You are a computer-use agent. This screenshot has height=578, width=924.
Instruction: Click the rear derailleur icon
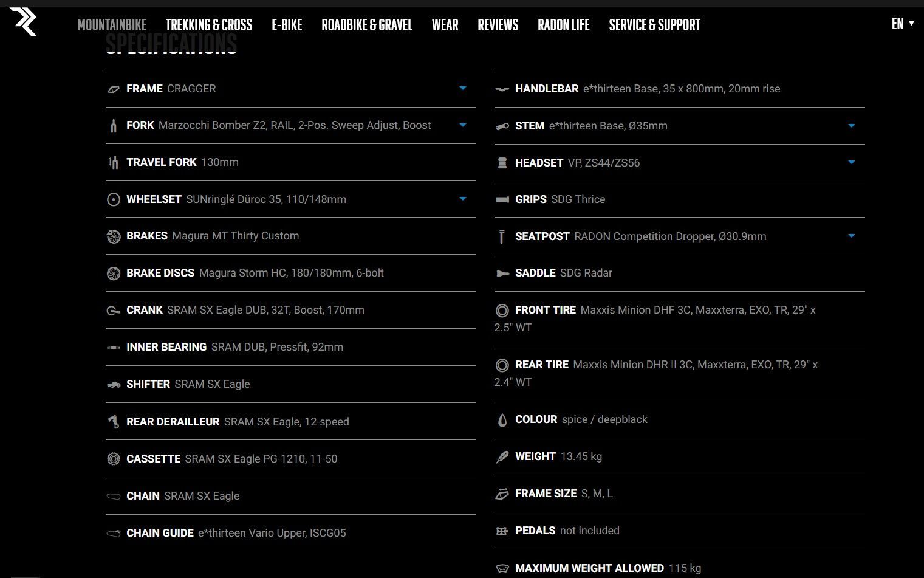(114, 422)
